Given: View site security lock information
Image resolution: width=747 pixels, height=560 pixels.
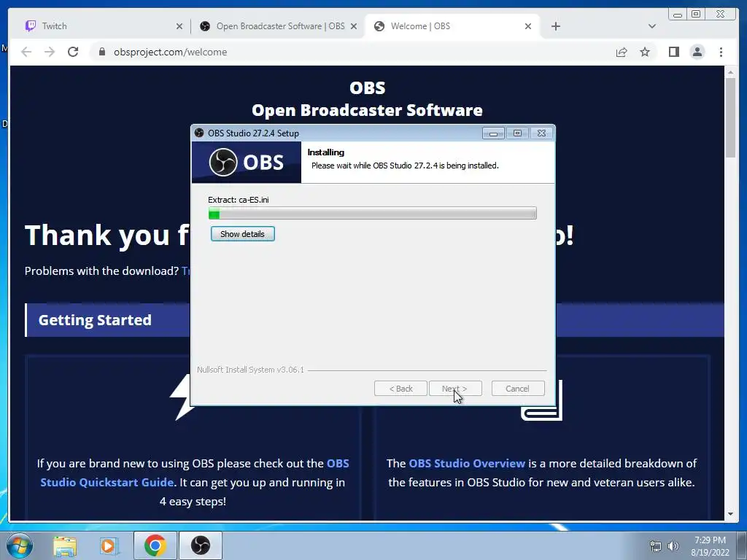Looking at the screenshot, I should 102,52.
